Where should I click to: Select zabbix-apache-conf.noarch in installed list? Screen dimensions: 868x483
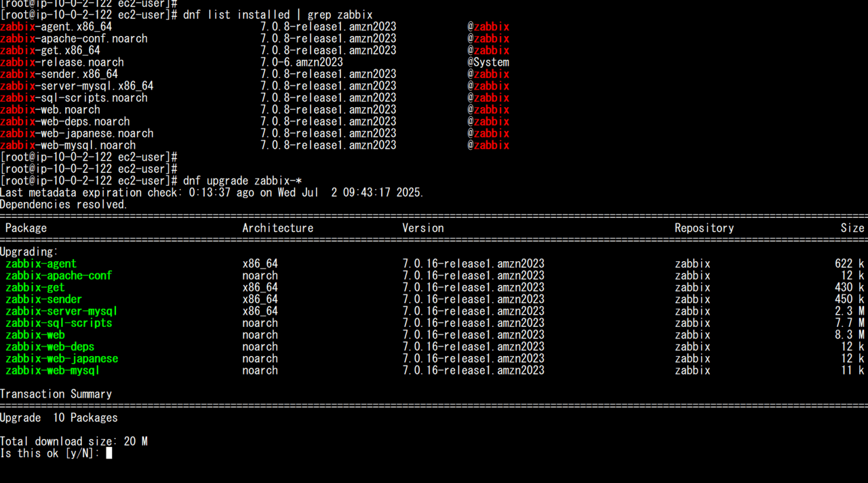(74, 38)
